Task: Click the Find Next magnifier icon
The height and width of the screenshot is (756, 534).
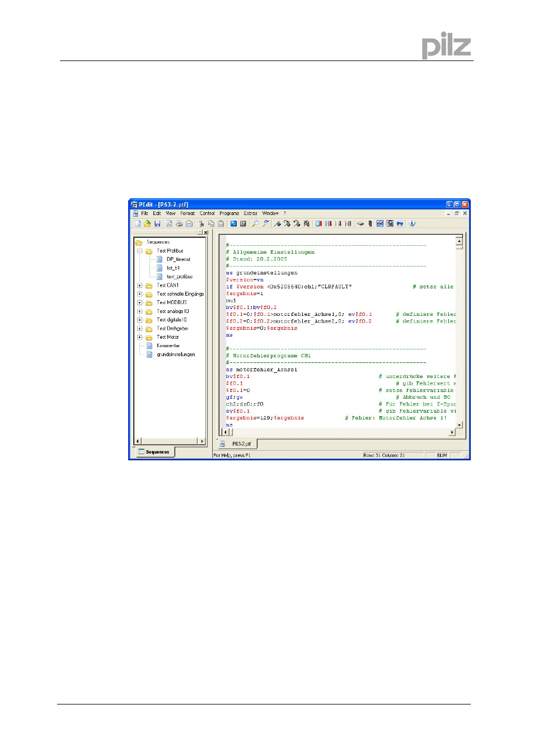Action: pos(265,223)
